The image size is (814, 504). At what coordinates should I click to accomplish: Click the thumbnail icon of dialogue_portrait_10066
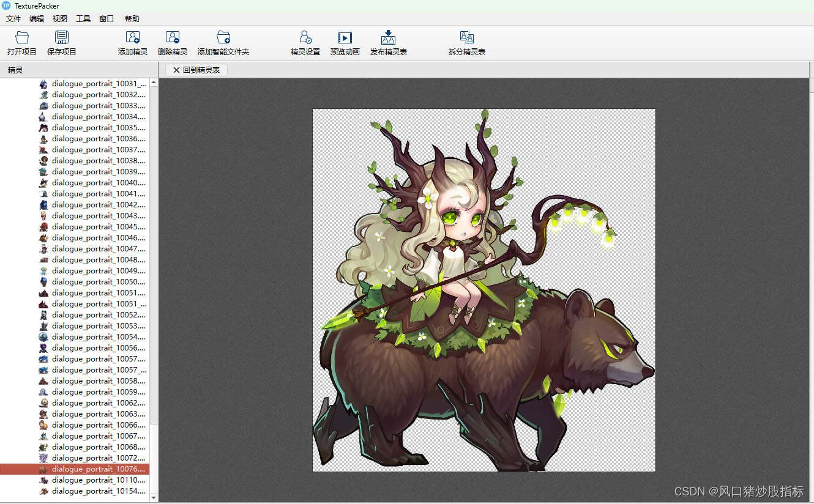[43, 425]
